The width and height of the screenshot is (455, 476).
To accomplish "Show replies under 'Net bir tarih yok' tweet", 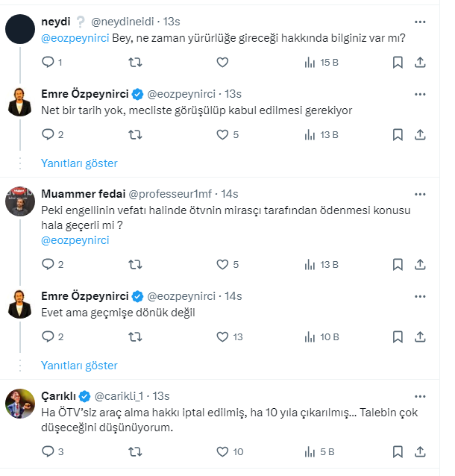I will [x=79, y=163].
